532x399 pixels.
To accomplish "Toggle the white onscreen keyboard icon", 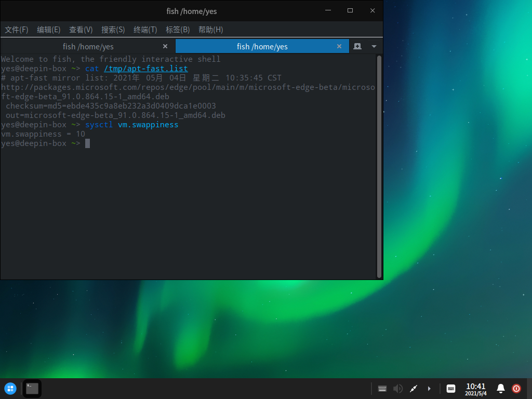I will [x=451, y=388].
